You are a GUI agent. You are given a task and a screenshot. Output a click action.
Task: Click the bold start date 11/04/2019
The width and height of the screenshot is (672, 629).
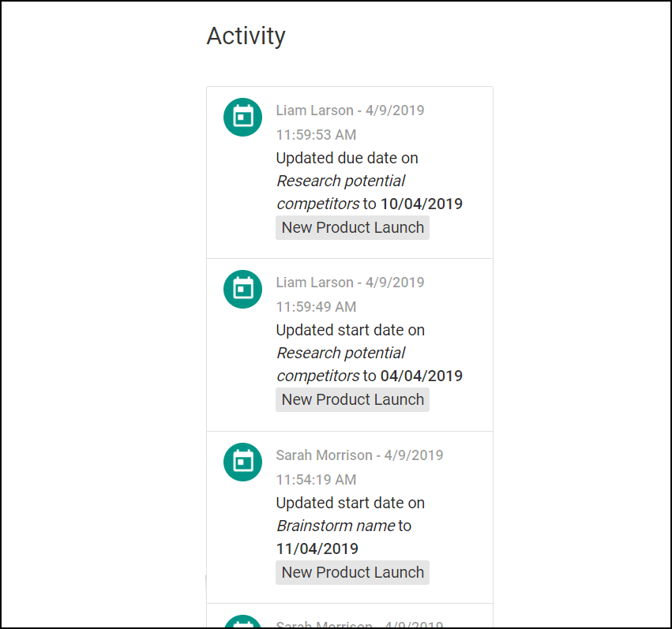click(317, 549)
